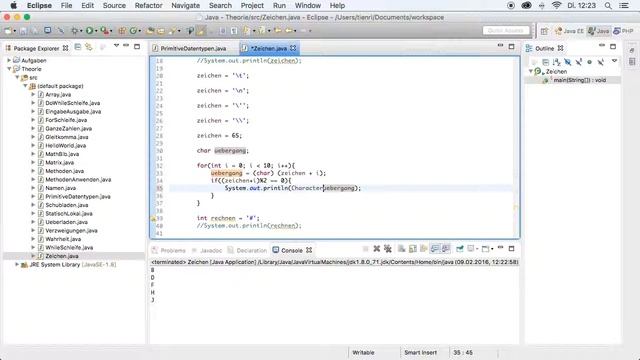Switch to the Javadoc tab
This screenshot has width=640, height=360.
pyautogui.click(x=207, y=250)
